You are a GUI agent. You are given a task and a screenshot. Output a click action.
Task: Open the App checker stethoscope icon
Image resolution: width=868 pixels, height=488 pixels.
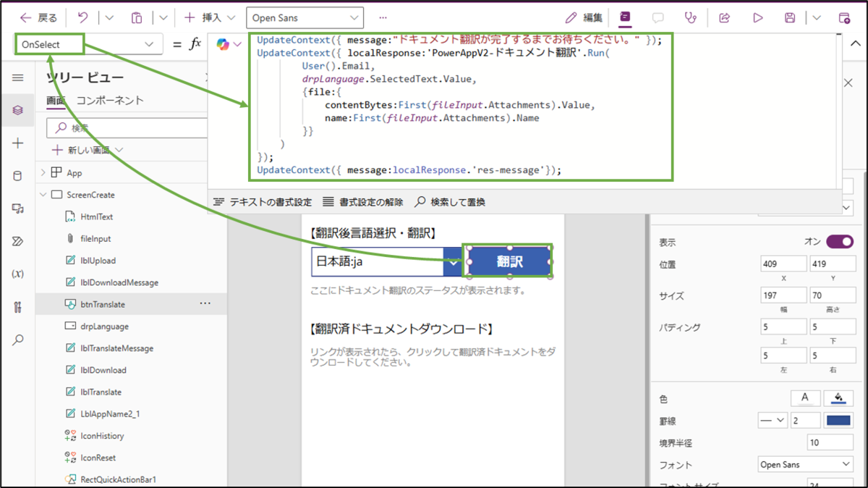(692, 17)
